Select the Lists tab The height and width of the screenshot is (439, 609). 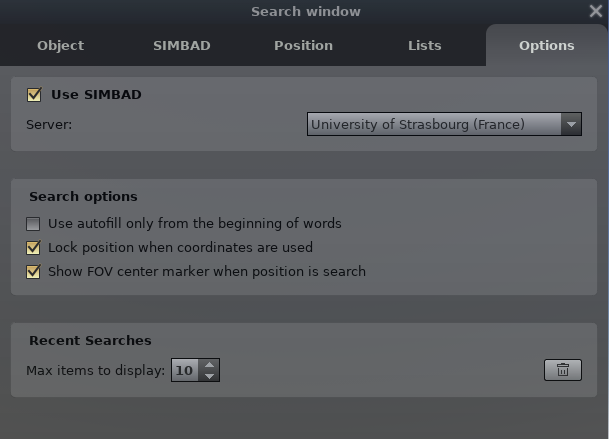click(425, 45)
